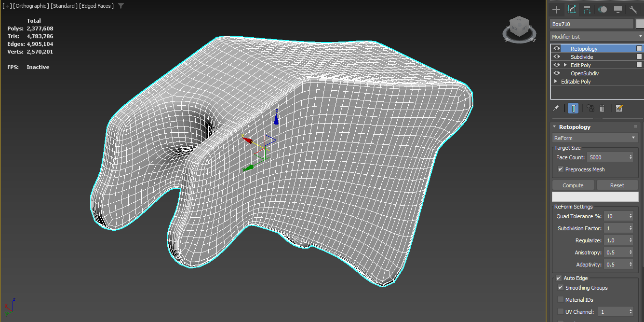Open the Motion panel
The height and width of the screenshot is (322, 644).
(x=603, y=10)
